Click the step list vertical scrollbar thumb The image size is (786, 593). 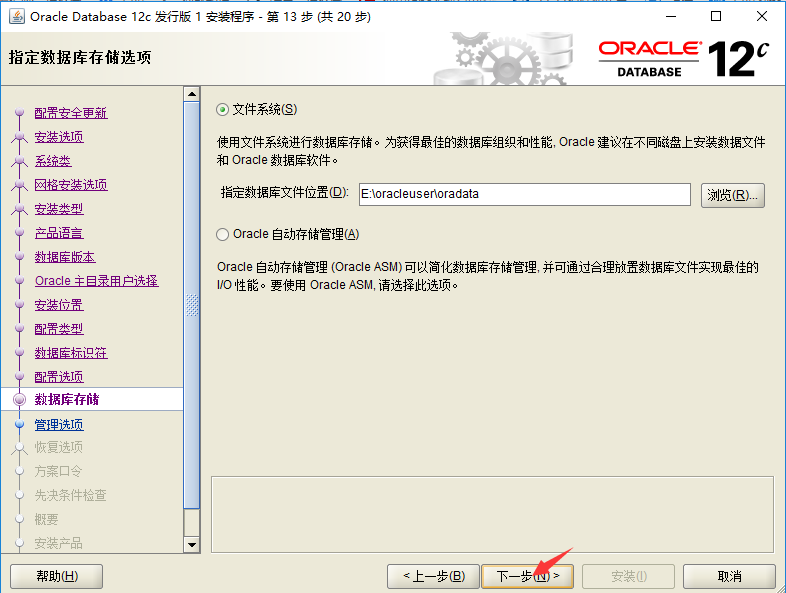click(191, 305)
